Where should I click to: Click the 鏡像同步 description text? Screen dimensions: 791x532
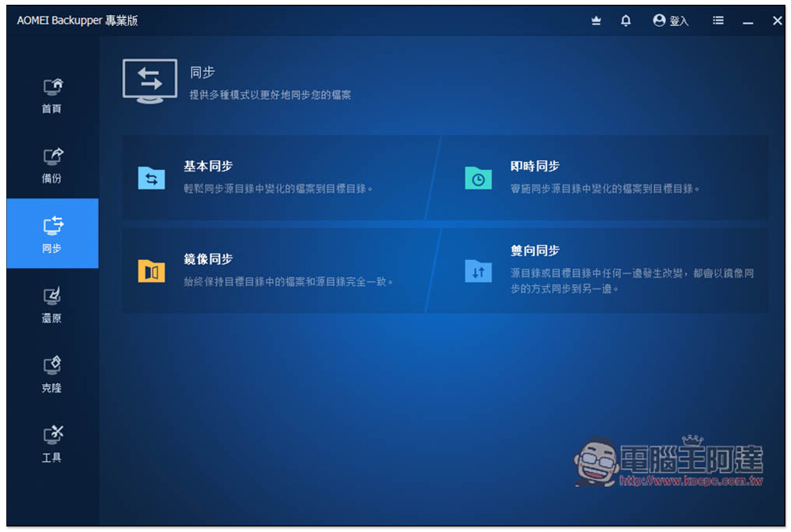coord(289,281)
